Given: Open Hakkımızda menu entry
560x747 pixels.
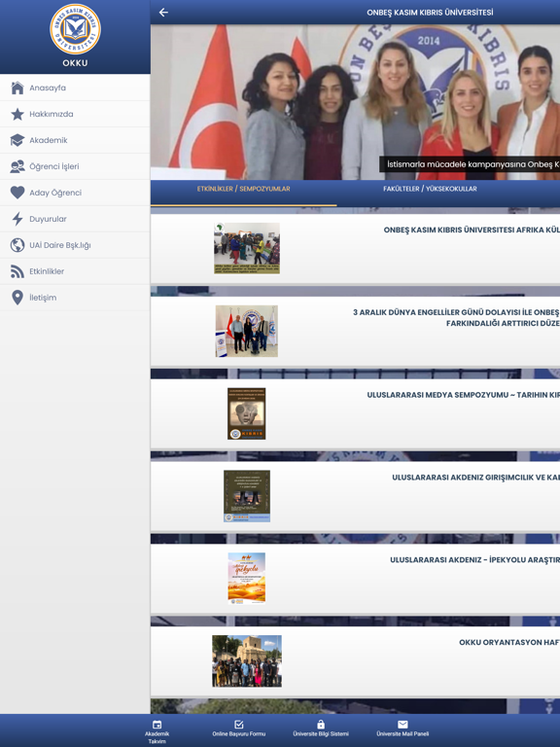Looking at the screenshot, I should 75,114.
